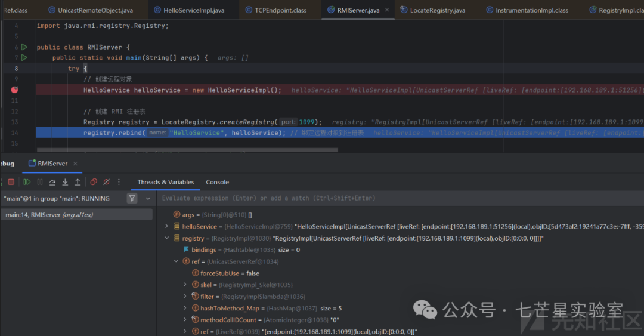Select the RMIServer debug session tab
Image resolution: width=644 pixels, height=336 pixels.
pyautogui.click(x=52, y=164)
